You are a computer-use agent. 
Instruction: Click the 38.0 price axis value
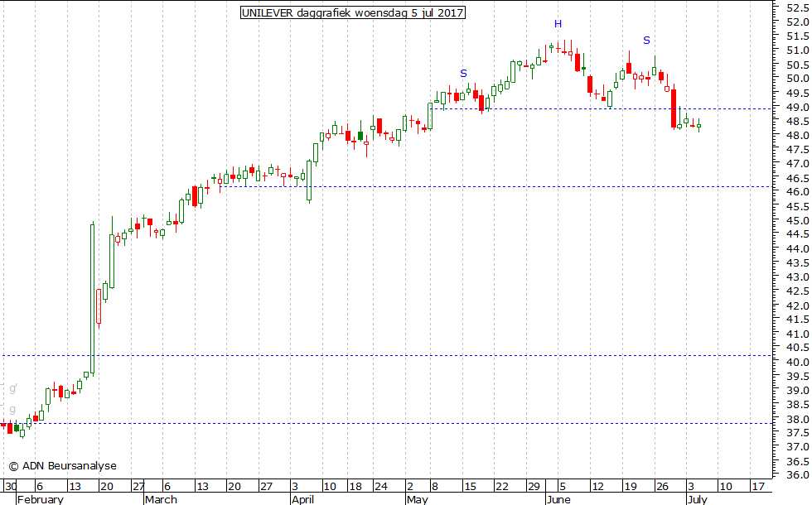pyautogui.click(x=797, y=419)
